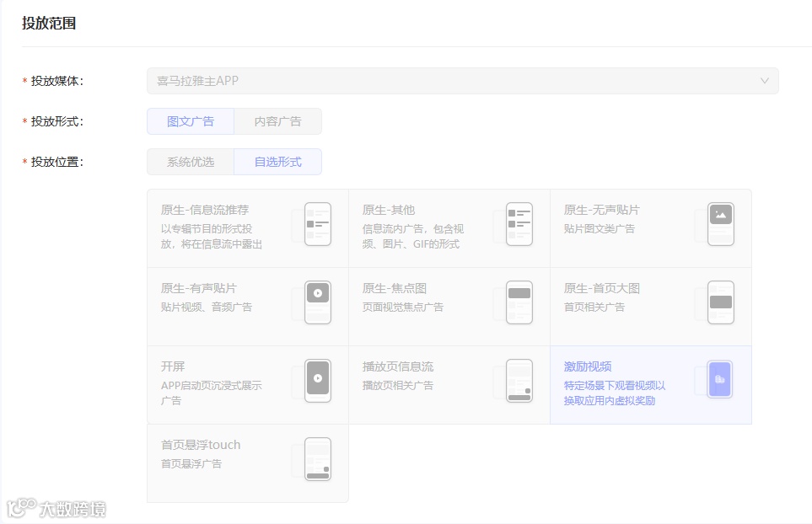This screenshot has height=524, width=812.
Task: Click the 原生-首页大图 phone icon
Action: (721, 302)
